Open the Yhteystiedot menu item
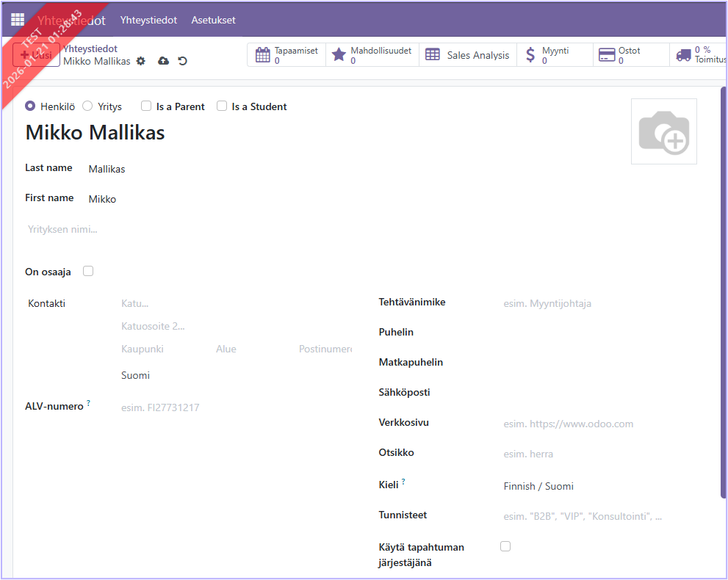 pyautogui.click(x=148, y=20)
